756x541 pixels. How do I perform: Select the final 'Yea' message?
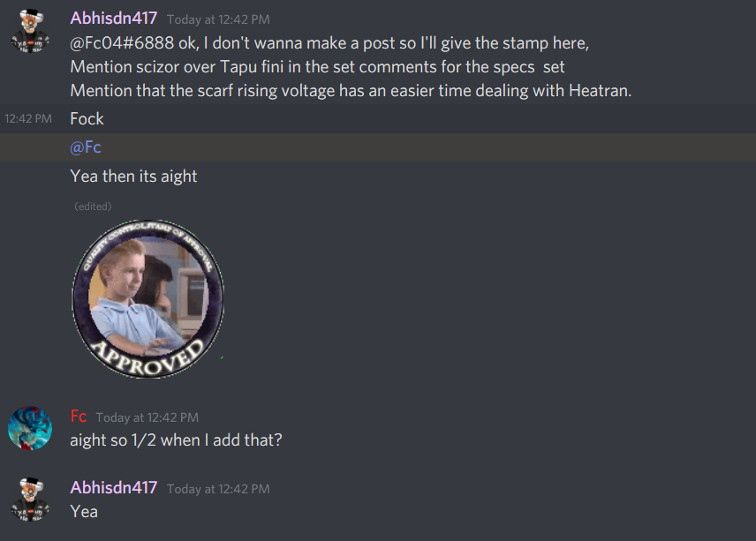click(x=84, y=512)
